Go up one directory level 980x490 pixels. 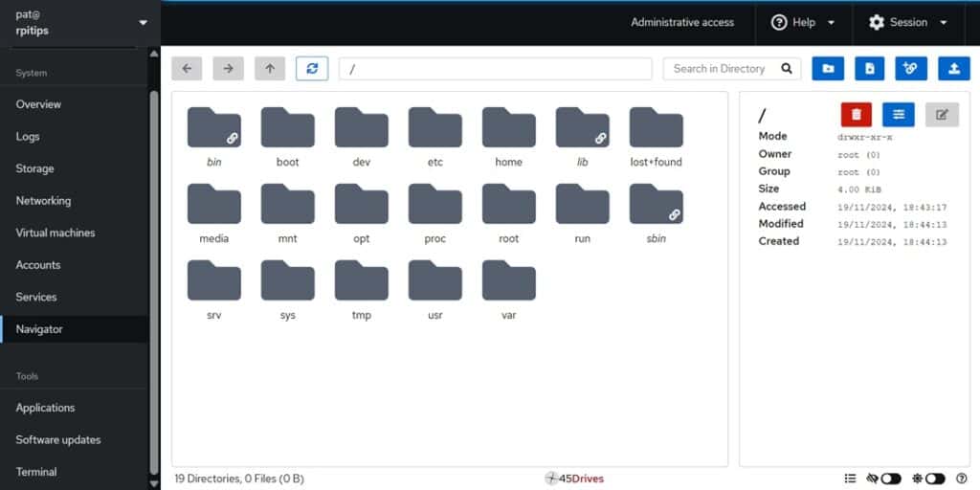(x=270, y=69)
